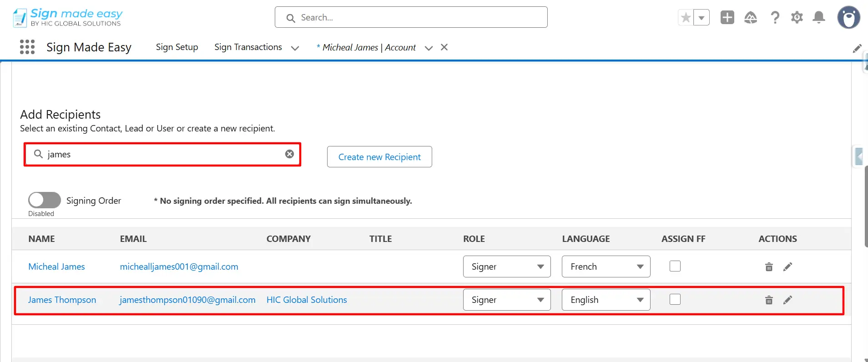This screenshot has height=362, width=868.
Task: Enable the Signing Order toggle
Action: 45,200
